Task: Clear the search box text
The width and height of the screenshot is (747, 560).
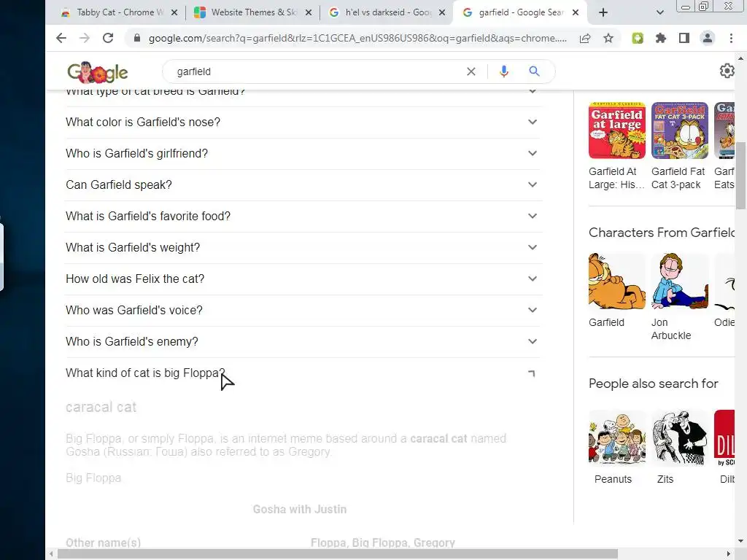Action: (x=471, y=71)
